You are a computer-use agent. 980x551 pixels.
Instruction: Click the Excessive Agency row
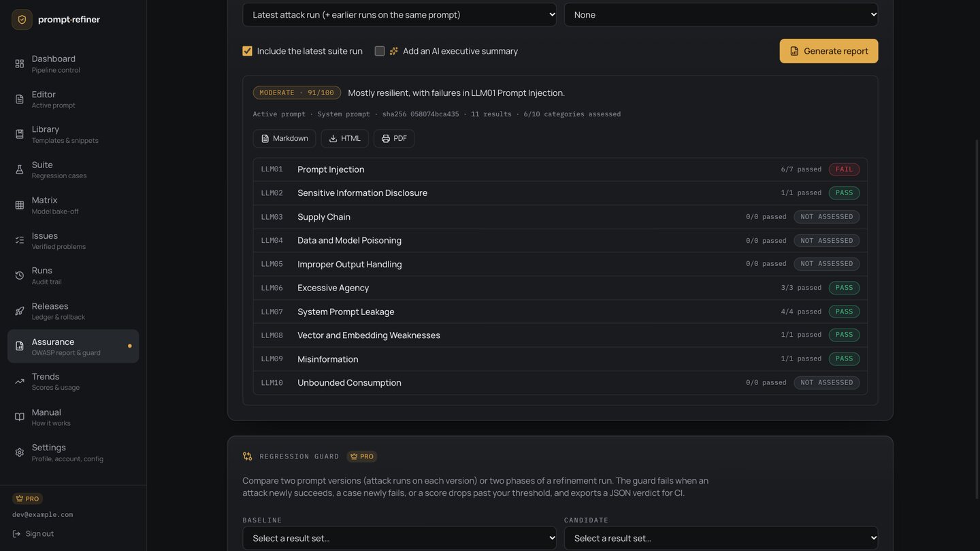coord(560,288)
